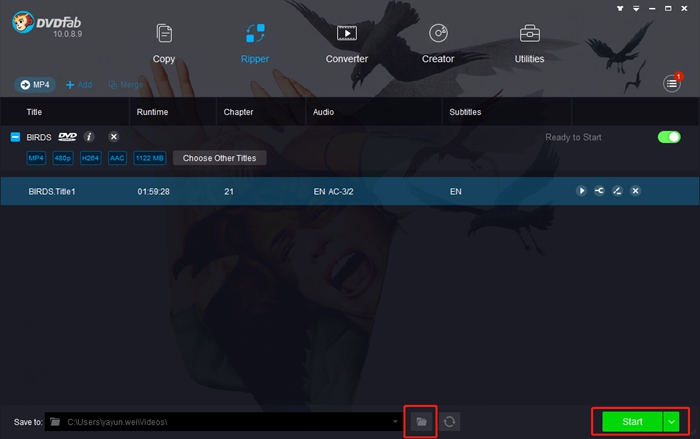700x439 pixels.
Task: Open advanced settings wrench icon for Title1
Action: point(599,191)
